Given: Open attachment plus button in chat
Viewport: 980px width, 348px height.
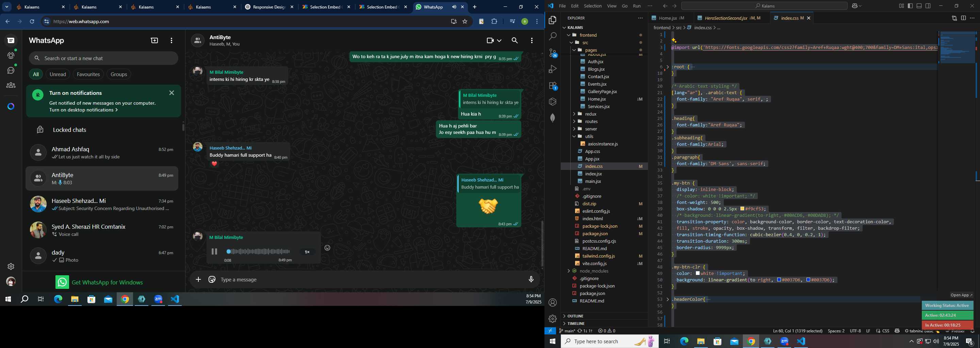Looking at the screenshot, I should [198, 280].
